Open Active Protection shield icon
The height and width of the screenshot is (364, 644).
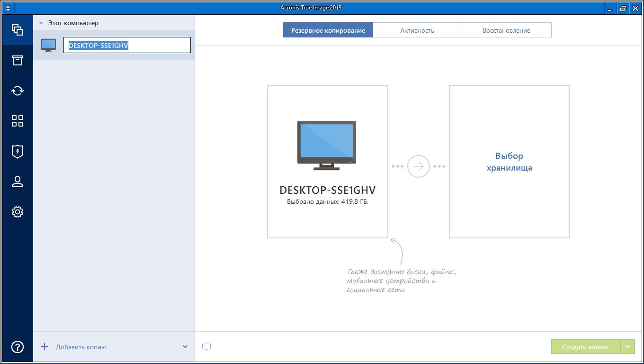pos(18,151)
